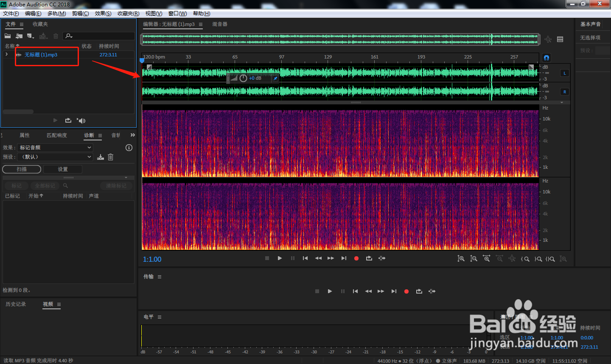The width and height of the screenshot is (611, 364).
Task: Click the 扫描 button
Action: [22, 169]
